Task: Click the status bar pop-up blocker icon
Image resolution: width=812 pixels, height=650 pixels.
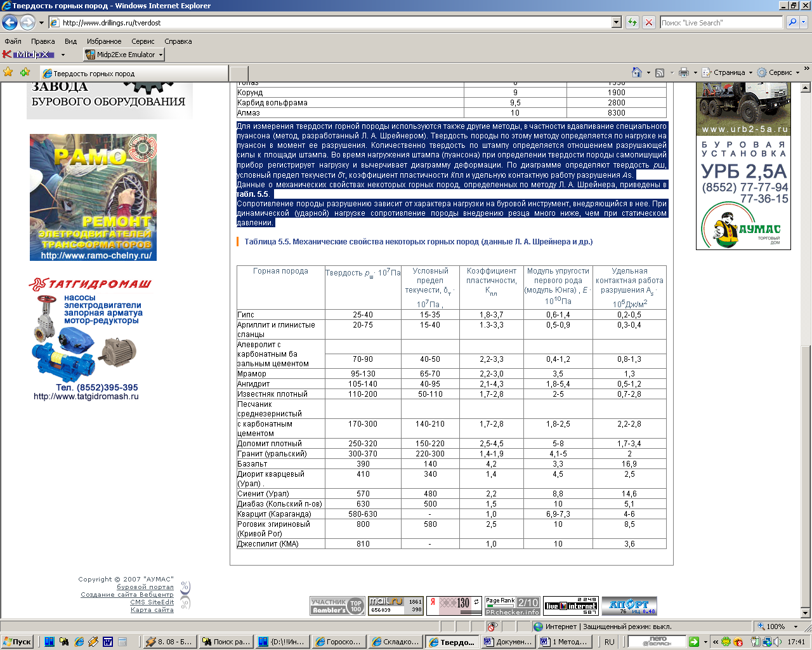Action: click(492, 626)
